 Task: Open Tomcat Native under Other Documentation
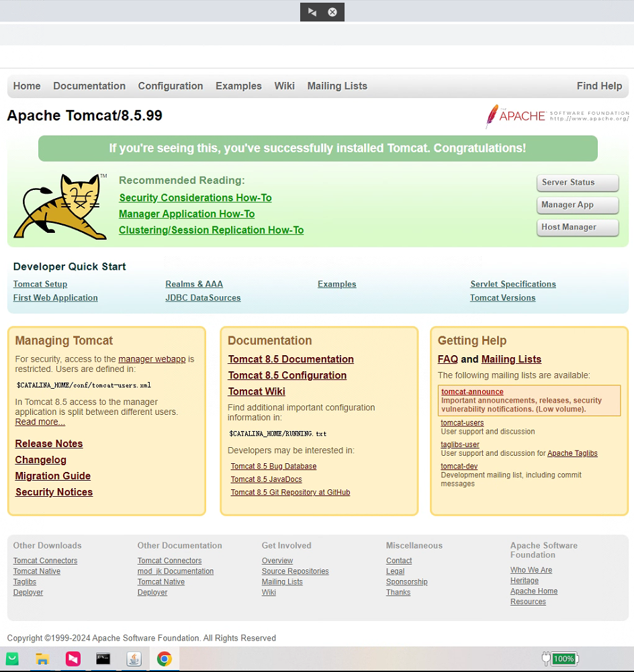(x=161, y=582)
